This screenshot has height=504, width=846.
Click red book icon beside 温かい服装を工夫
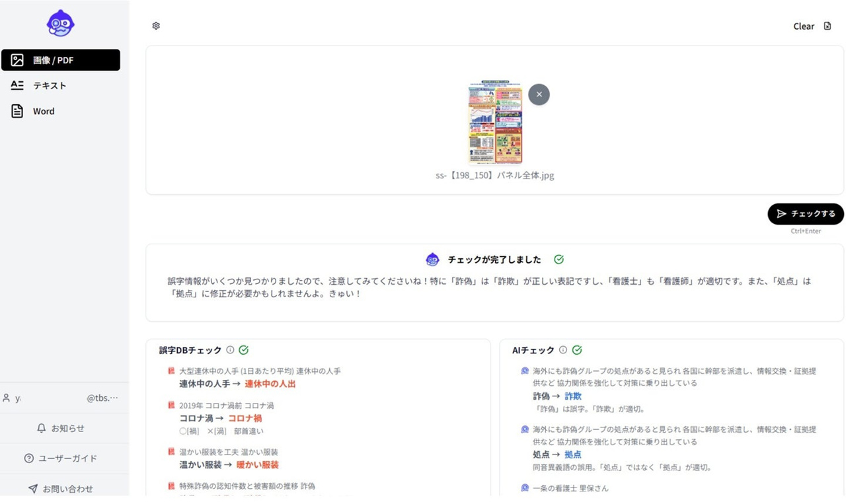tap(172, 452)
